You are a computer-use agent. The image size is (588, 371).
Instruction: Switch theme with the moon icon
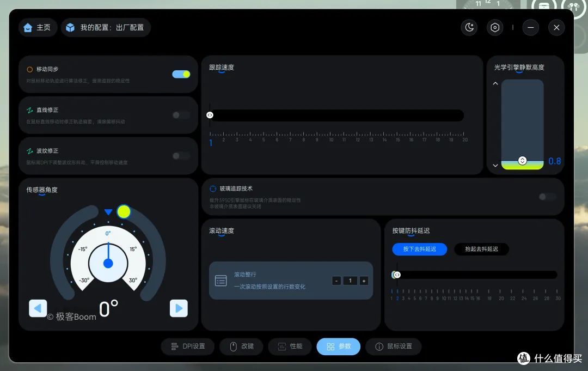tap(469, 27)
